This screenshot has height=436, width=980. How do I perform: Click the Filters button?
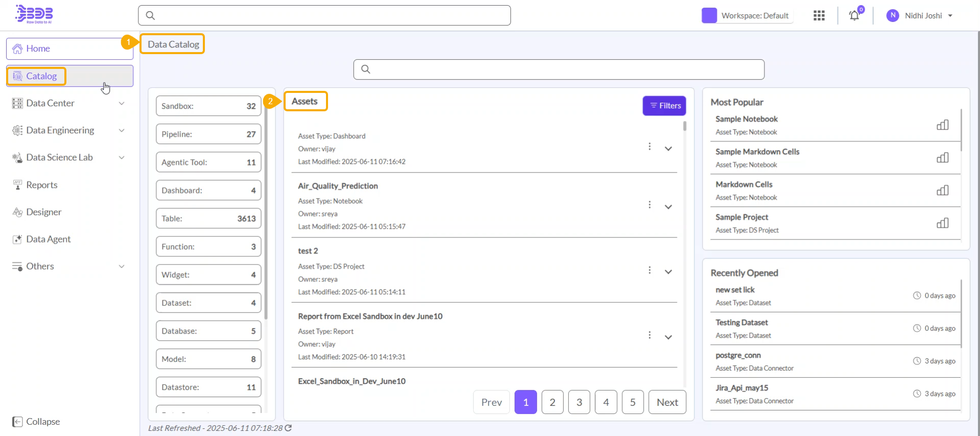pos(664,106)
